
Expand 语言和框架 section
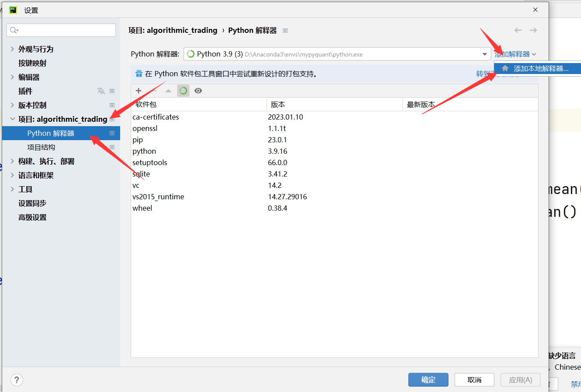tap(12, 175)
